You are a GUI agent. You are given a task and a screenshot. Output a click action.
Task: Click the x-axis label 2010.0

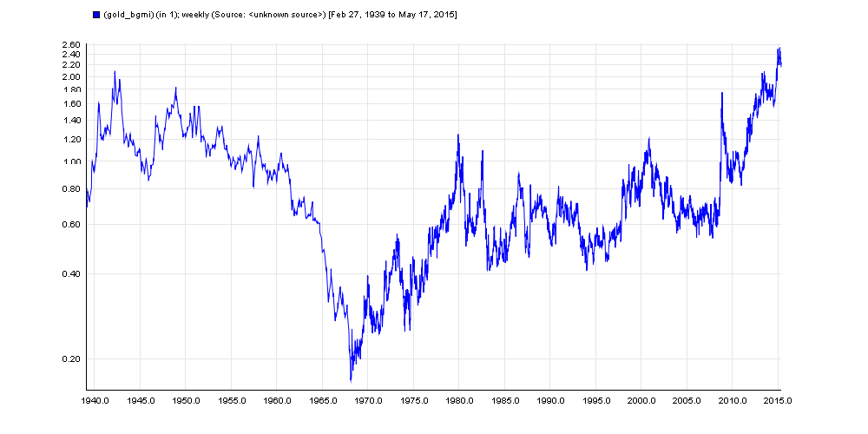click(732, 401)
